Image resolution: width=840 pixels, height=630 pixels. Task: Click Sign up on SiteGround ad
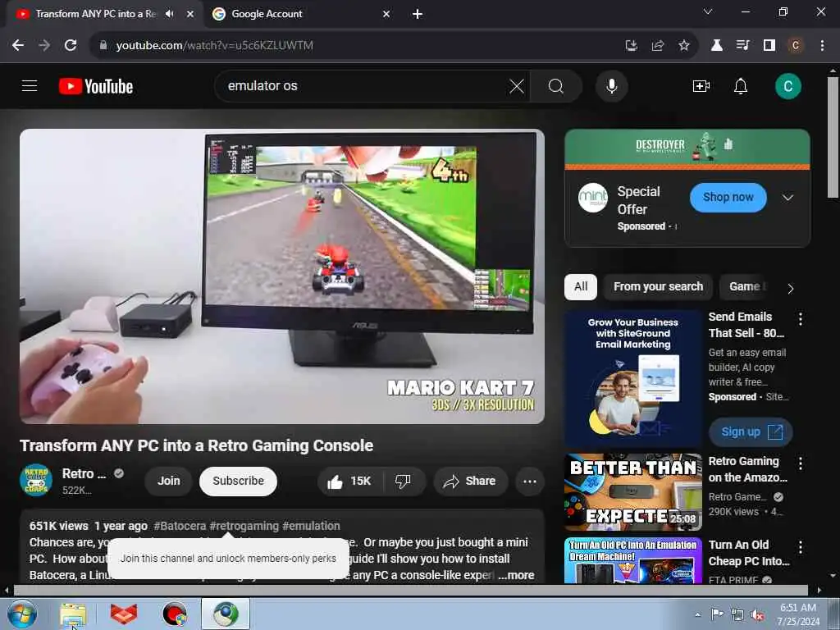751,431
